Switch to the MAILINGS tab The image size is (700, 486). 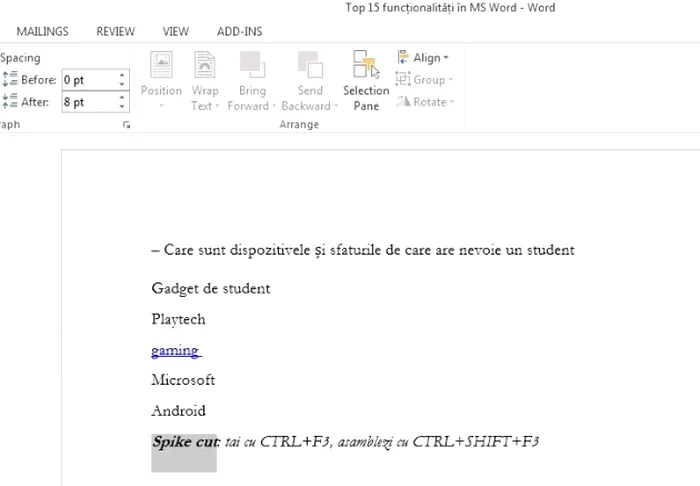(x=42, y=32)
